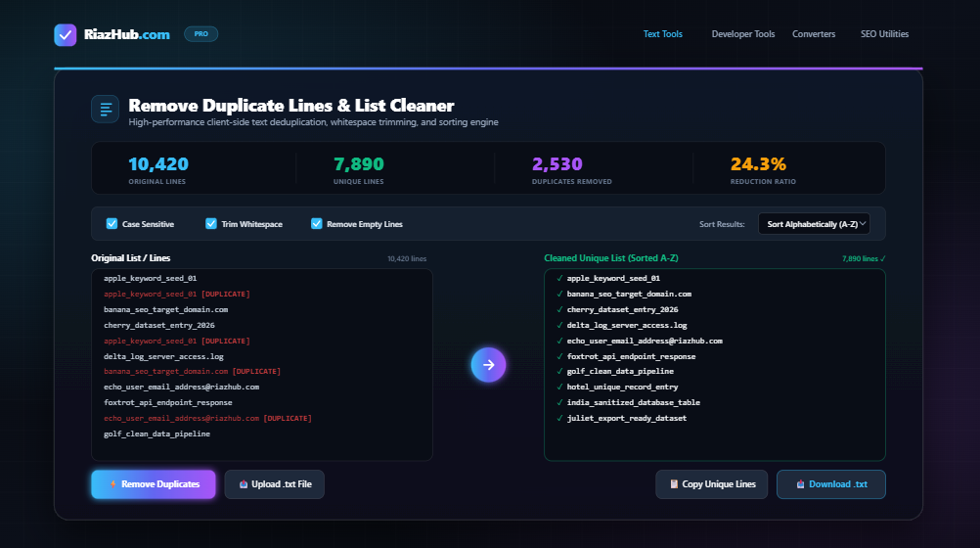Open the SEO Utilities nav link

(x=884, y=34)
